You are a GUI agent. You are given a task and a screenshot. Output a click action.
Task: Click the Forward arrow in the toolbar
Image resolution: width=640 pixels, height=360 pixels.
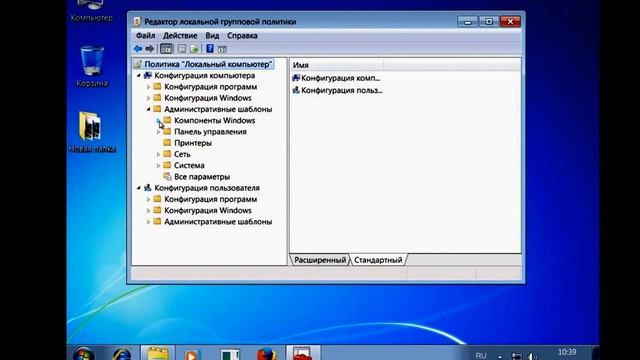(150, 49)
